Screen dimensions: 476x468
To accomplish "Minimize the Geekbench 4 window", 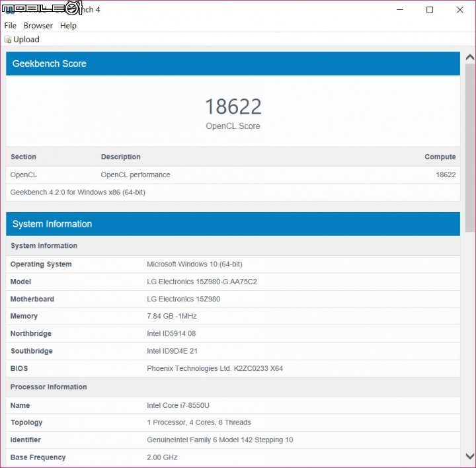I will pos(400,10).
